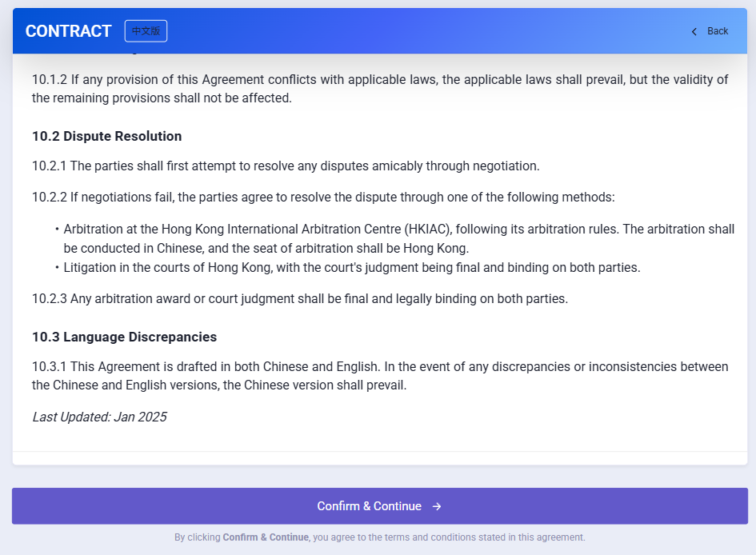
Task: Switch contract to Chinese version (中文版)
Action: [x=146, y=31]
